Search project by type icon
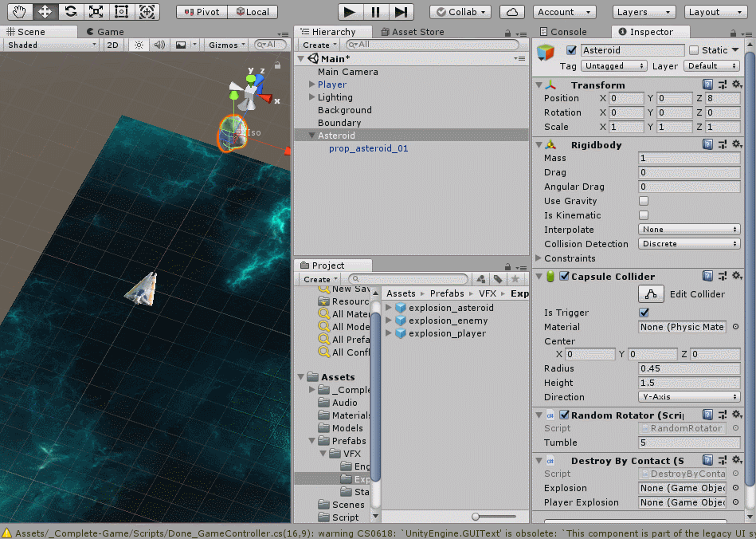The width and height of the screenshot is (756, 539). [480, 279]
